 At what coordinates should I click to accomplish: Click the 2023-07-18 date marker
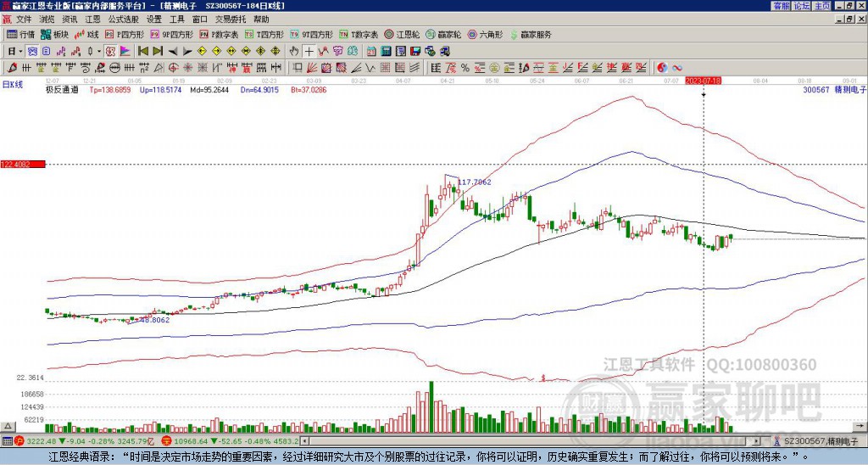pyautogui.click(x=703, y=81)
